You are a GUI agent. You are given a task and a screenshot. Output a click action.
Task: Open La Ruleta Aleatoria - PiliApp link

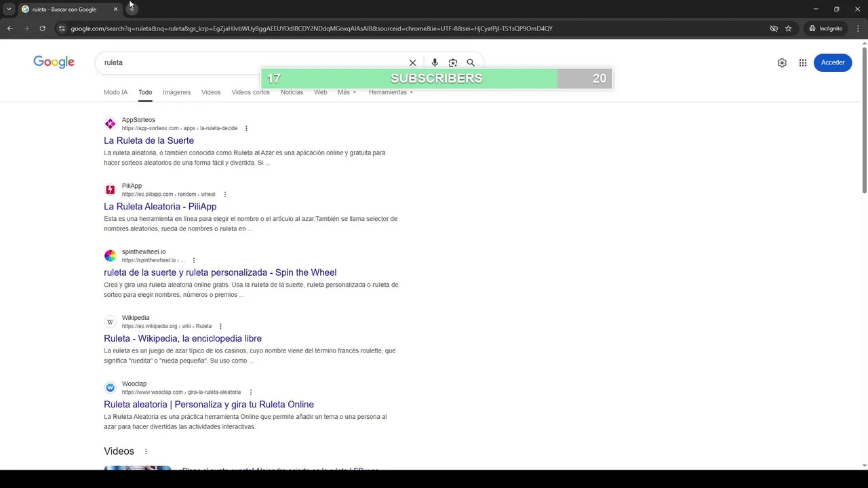click(160, 207)
